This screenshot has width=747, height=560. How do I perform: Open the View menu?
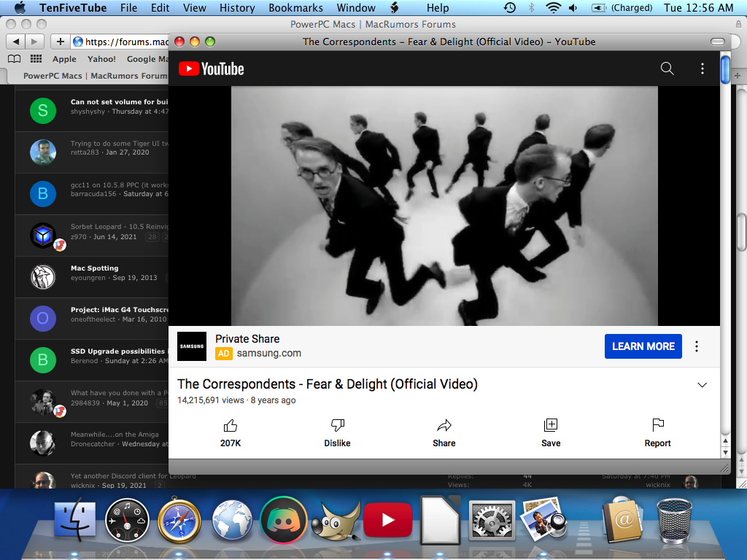(x=194, y=7)
